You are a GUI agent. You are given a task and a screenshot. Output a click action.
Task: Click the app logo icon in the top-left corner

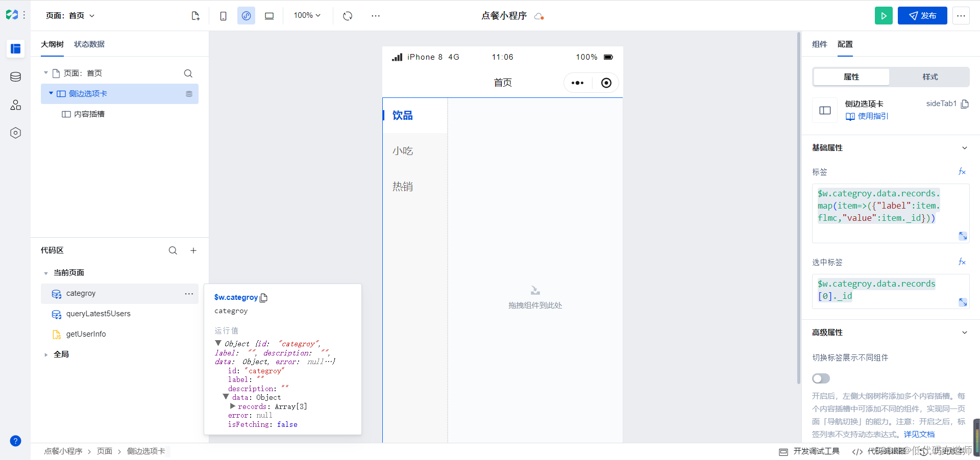12,15
